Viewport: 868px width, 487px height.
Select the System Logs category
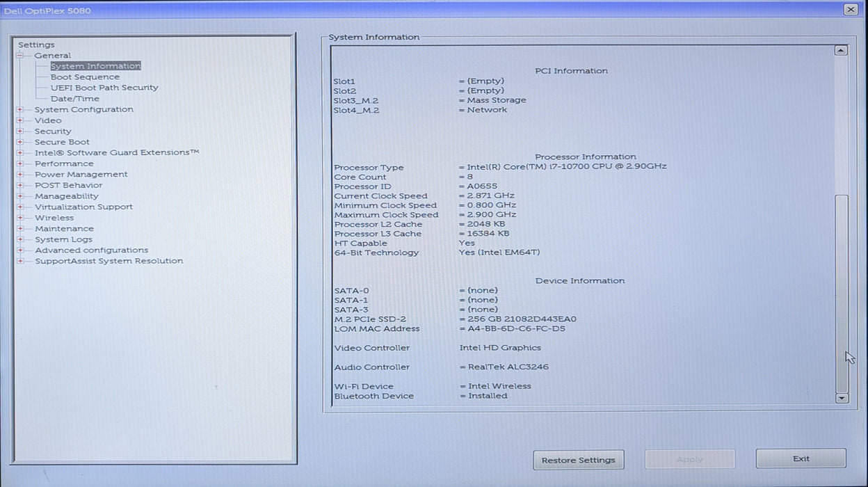63,239
